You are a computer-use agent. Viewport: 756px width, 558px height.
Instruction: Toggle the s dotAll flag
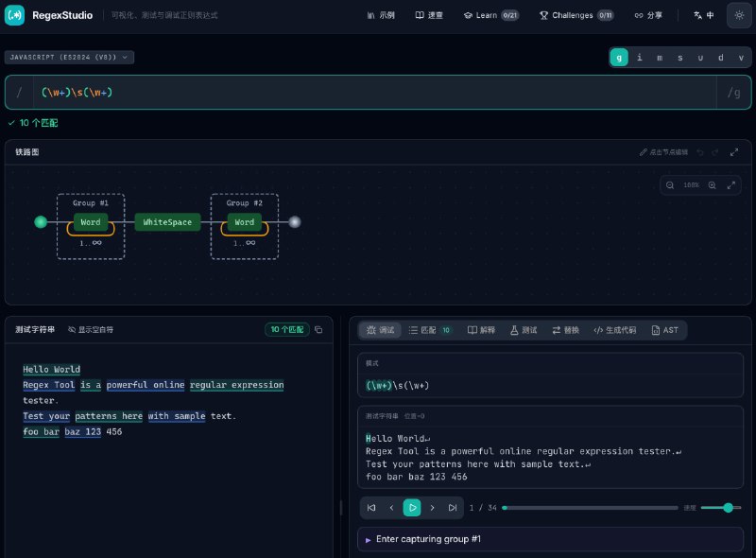point(679,58)
